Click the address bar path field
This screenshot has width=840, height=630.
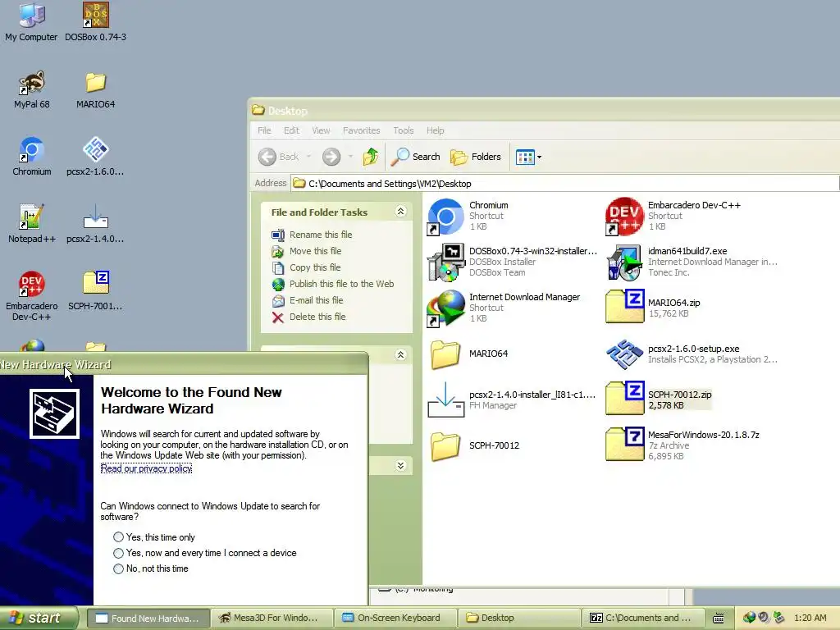click(x=565, y=184)
